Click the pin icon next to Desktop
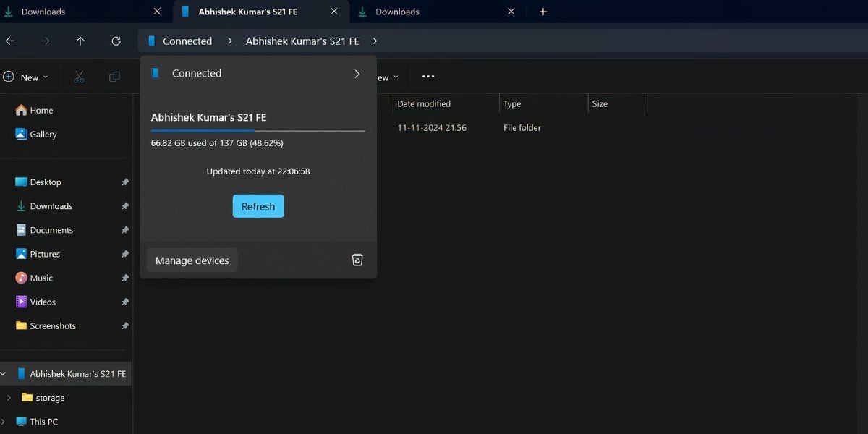This screenshot has height=434, width=868. pyautogui.click(x=124, y=182)
